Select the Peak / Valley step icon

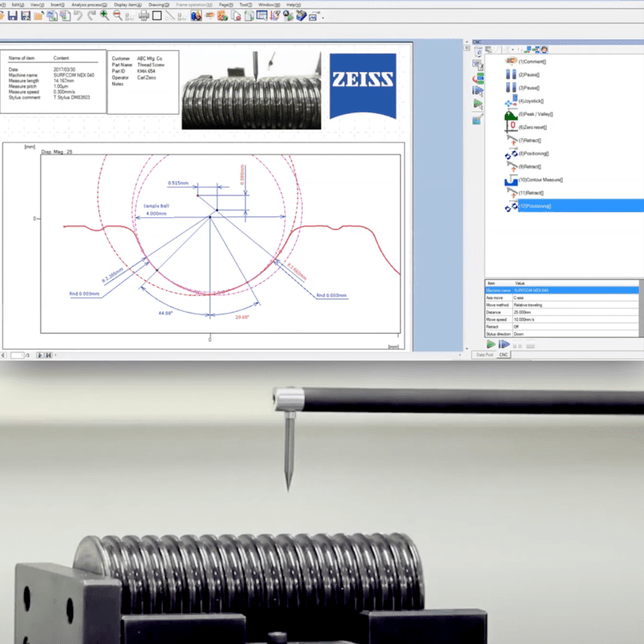[x=510, y=114]
